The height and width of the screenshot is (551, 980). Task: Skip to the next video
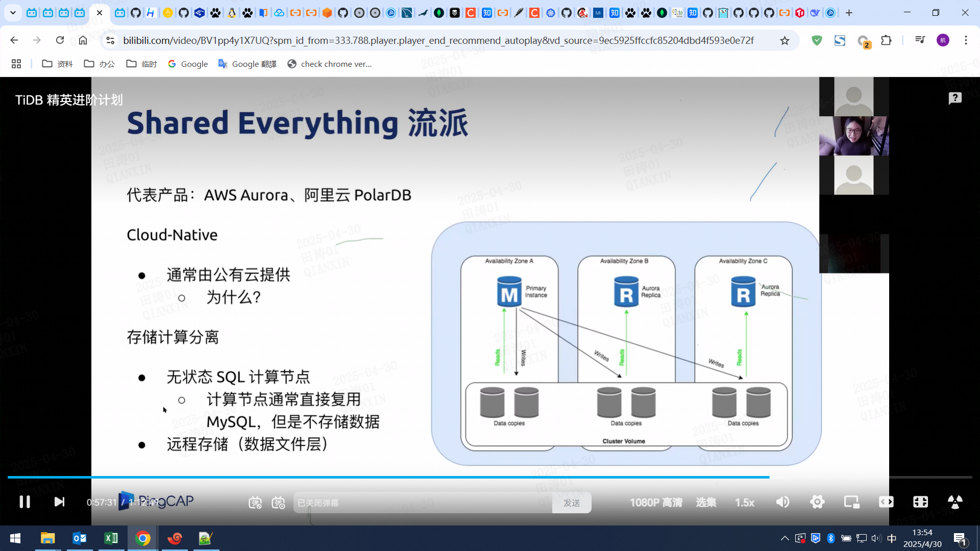tap(59, 502)
